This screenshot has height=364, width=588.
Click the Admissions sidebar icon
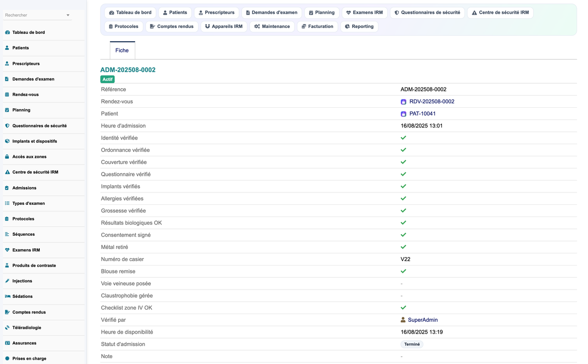point(7,188)
